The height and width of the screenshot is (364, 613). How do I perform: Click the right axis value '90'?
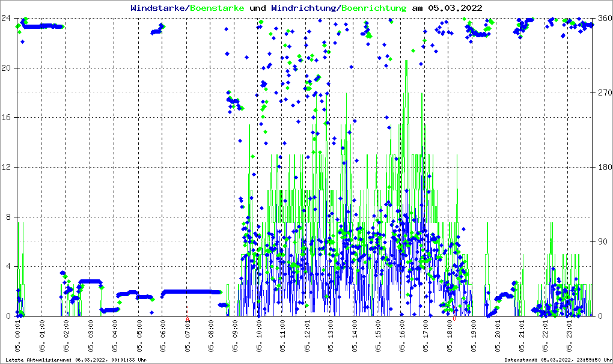601,241
